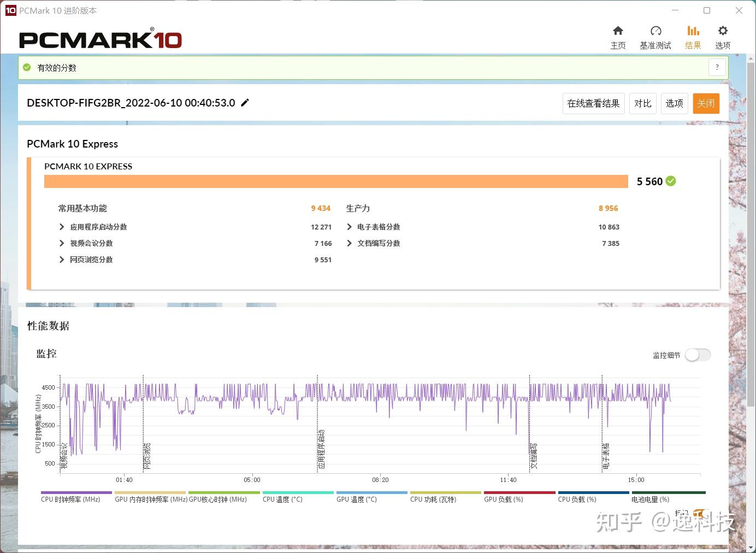Screen dimensions: 756x553
Task: Toggle the GPU 负载 (%) legend
Action: click(519, 496)
